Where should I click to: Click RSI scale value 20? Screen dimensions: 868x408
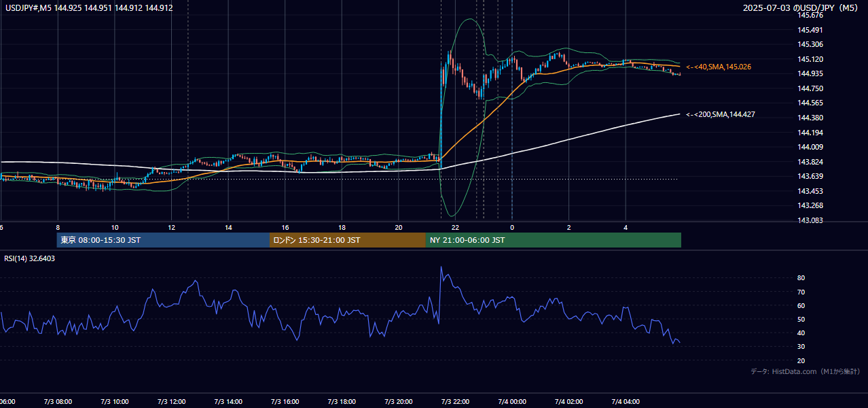801,360
